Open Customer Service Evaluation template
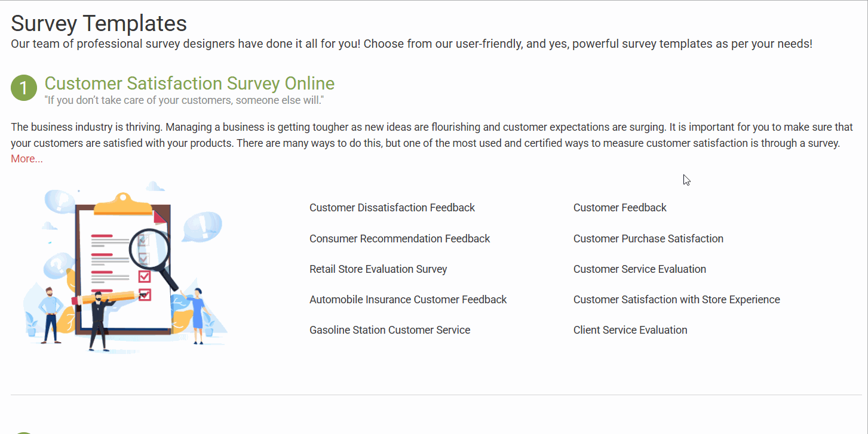The image size is (868, 434). pyautogui.click(x=640, y=269)
